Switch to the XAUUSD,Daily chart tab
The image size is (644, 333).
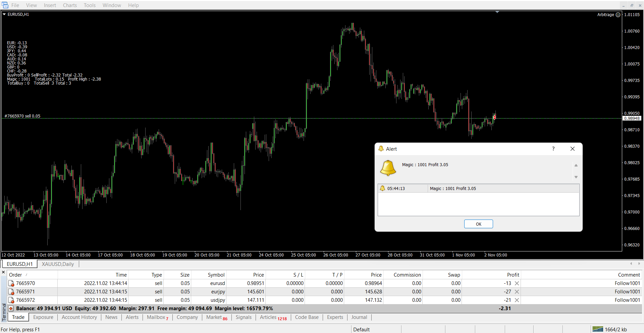pos(58,264)
